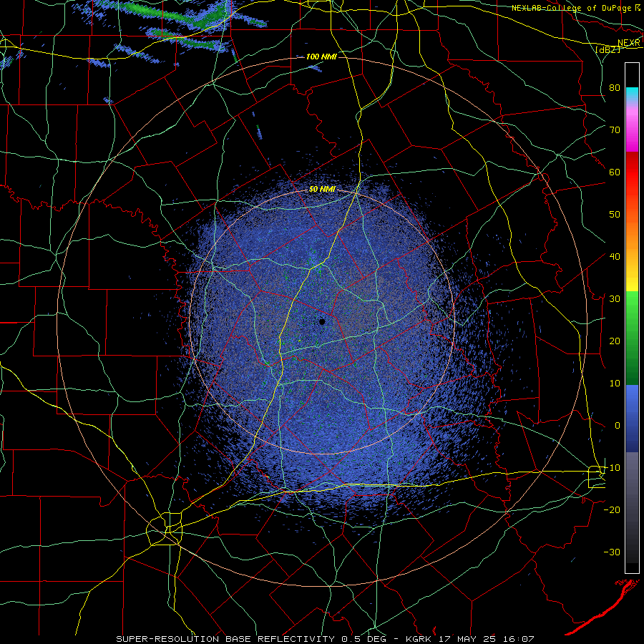Image resolution: width=644 pixels, height=644 pixels.
Task: Click the 20 value on dBZ scale
Action: (x=615, y=341)
